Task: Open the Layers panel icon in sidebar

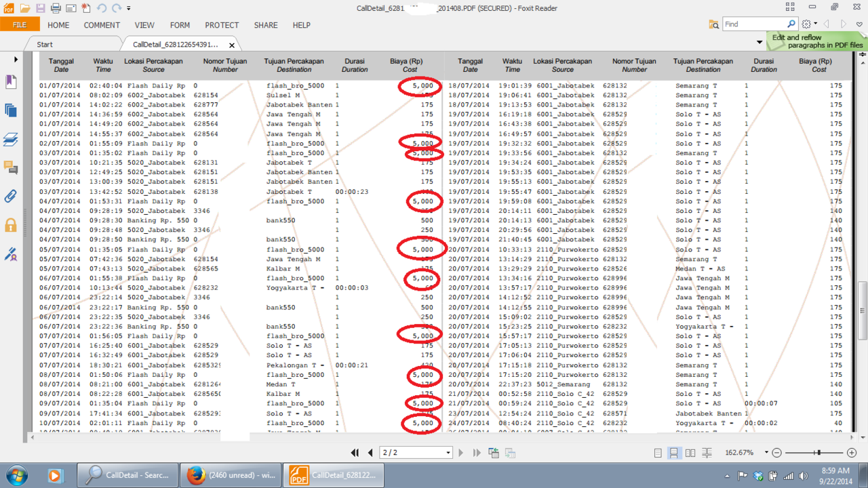Action: pos(11,139)
